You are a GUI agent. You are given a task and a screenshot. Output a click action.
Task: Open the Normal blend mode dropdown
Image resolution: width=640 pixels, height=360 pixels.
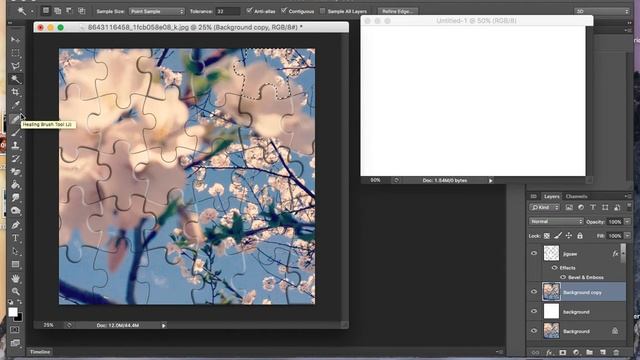pos(556,222)
